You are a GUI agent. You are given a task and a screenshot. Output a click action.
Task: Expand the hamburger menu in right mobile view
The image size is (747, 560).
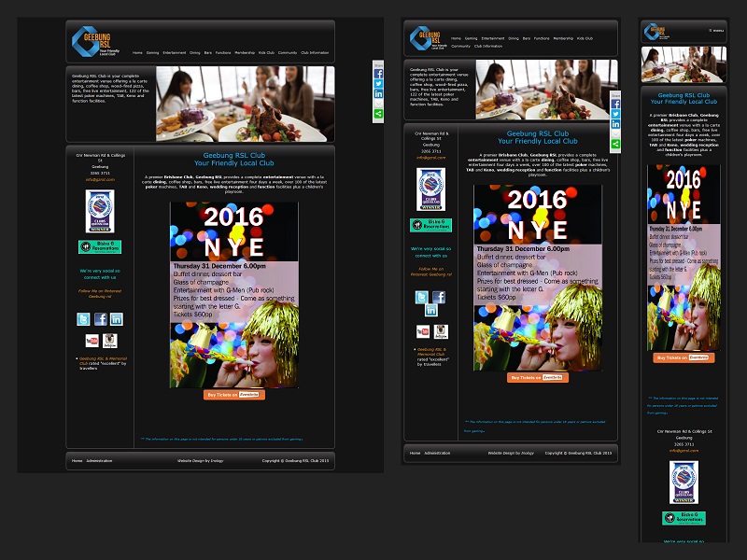click(717, 31)
